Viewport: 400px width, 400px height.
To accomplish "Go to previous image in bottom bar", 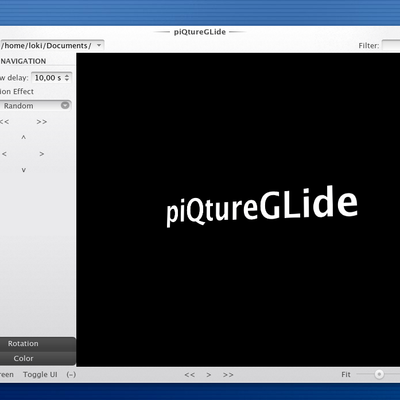I will tap(190, 375).
